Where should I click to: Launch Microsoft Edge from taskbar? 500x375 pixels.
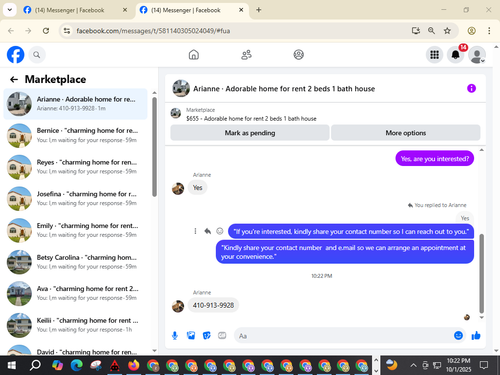[x=77, y=365]
